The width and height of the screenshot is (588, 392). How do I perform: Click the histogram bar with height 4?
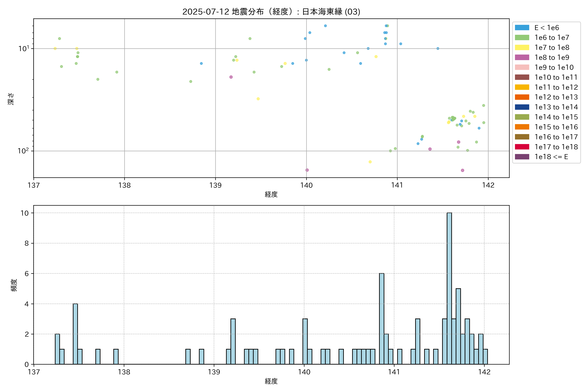(x=75, y=334)
